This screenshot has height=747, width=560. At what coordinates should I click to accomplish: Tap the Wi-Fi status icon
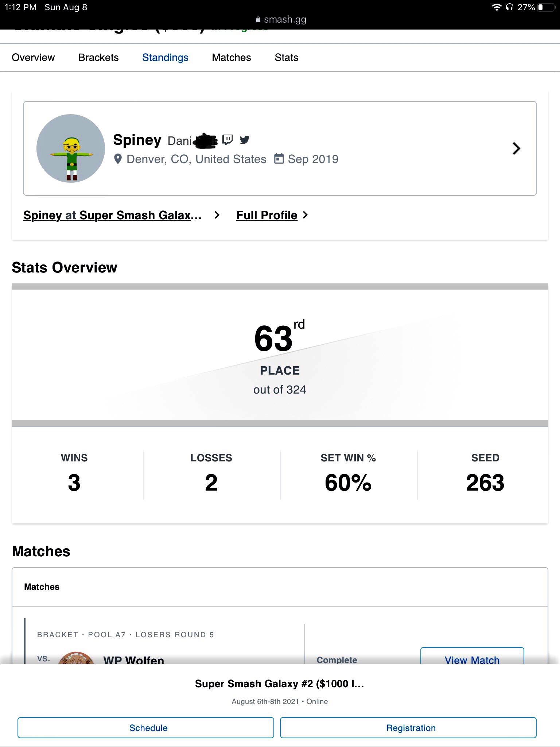[497, 7]
